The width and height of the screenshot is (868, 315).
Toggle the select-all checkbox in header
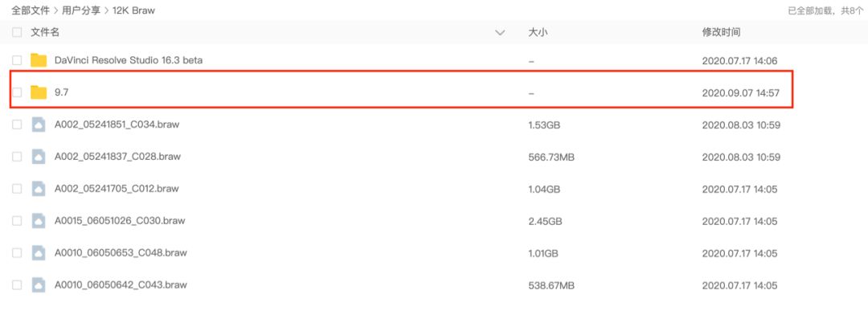[x=17, y=32]
